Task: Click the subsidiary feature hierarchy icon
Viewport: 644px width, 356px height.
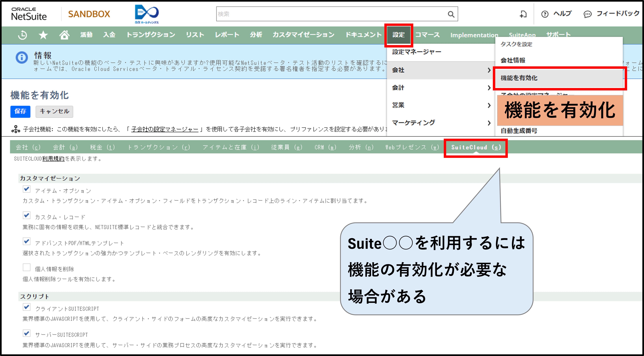Action: [x=16, y=129]
